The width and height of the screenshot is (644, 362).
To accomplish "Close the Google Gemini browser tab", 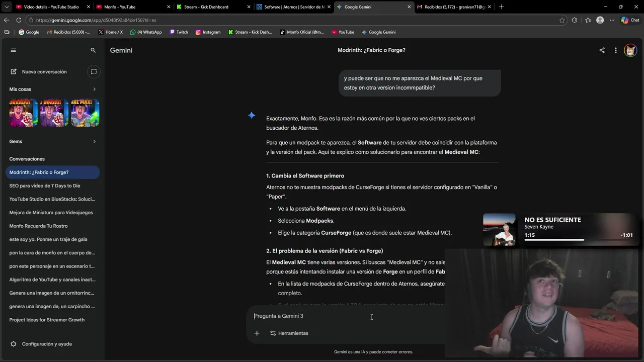I will [x=409, y=7].
